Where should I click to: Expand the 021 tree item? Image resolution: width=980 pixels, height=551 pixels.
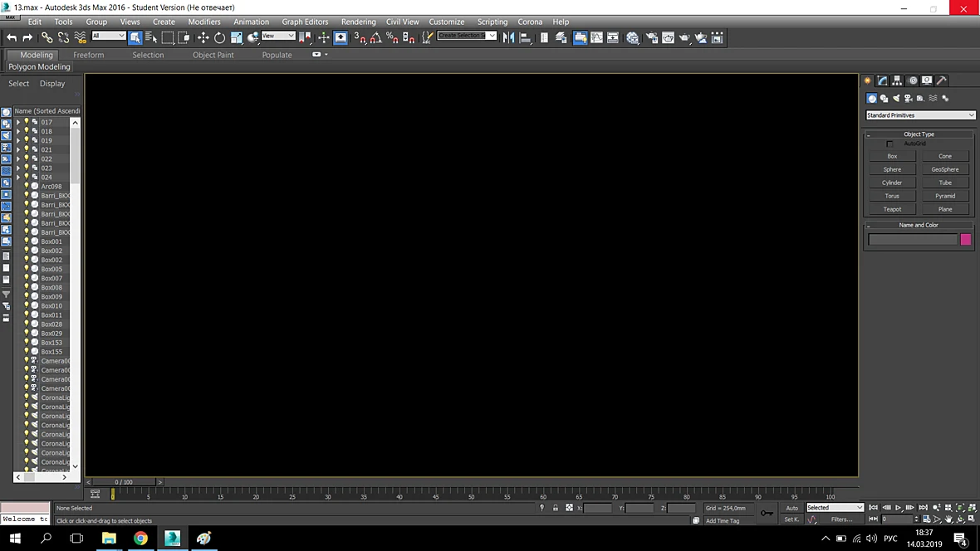(18, 150)
